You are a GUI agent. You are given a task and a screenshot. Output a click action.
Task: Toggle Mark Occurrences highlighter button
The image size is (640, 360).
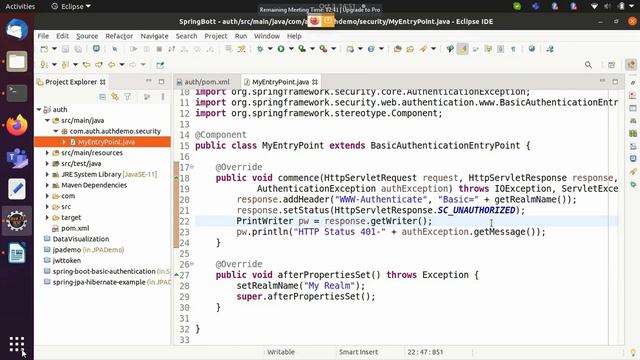tap(463, 49)
